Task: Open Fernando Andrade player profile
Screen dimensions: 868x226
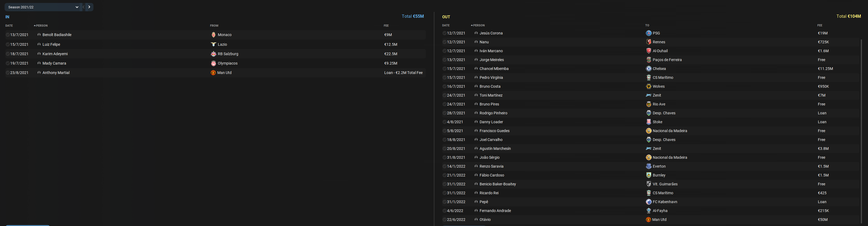Action: [x=495, y=211]
